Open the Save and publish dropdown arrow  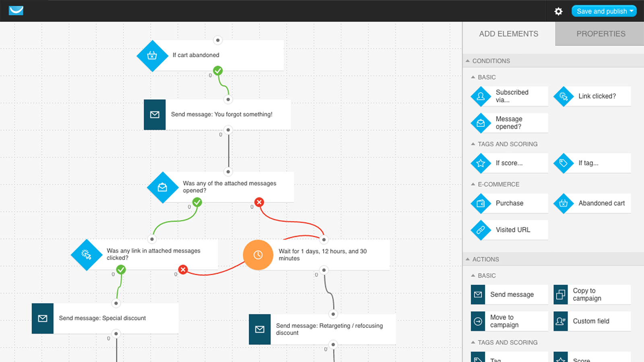pyautogui.click(x=632, y=11)
